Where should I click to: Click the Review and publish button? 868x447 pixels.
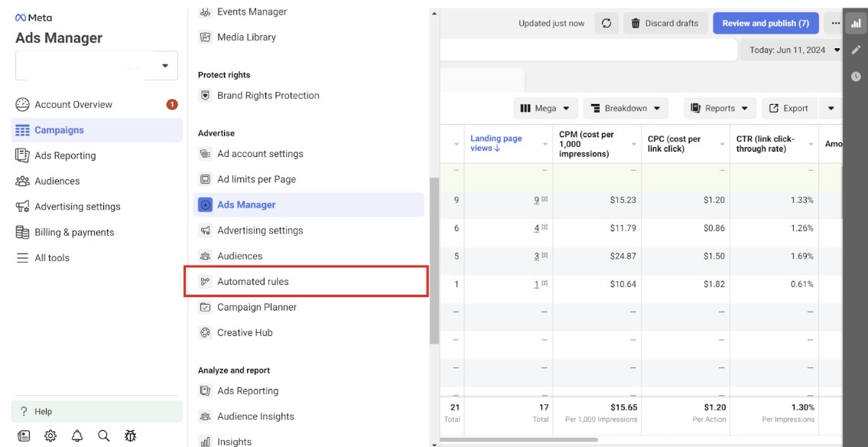(765, 23)
